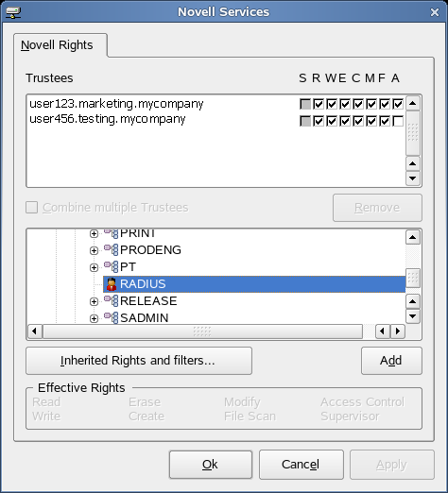Image resolution: width=448 pixels, height=493 pixels.
Task: Click tree list vertical scrollbar thumb
Action: point(413,279)
